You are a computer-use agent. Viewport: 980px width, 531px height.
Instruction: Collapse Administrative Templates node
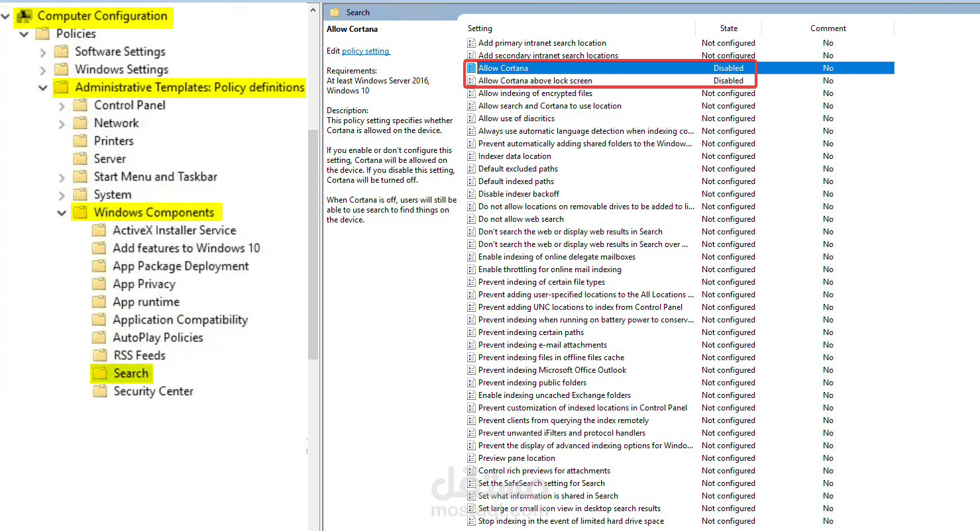(43, 87)
